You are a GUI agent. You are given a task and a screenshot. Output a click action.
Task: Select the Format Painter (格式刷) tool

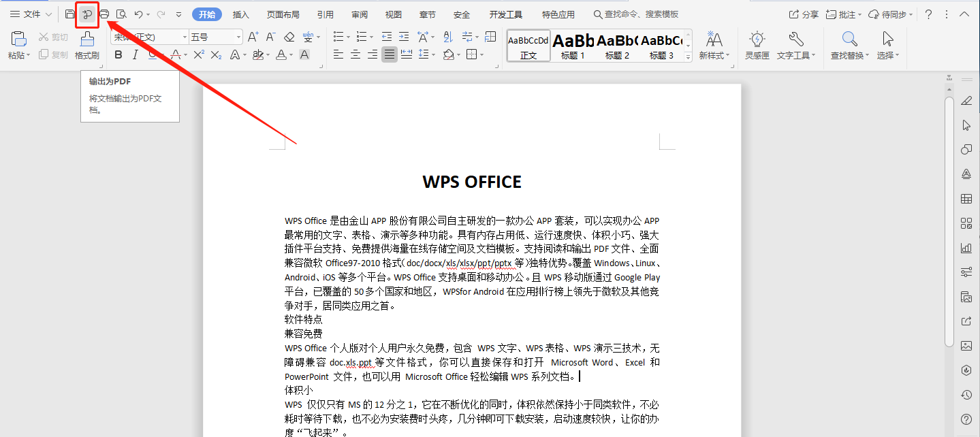coord(86,45)
